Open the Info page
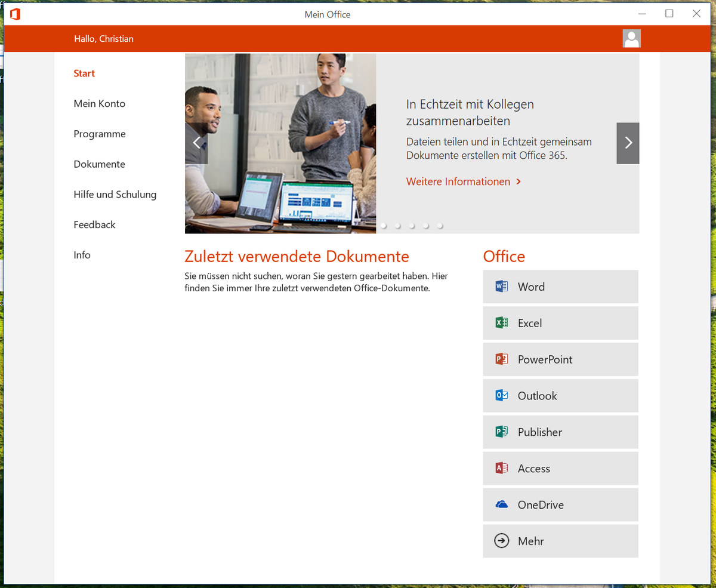This screenshot has height=588, width=716. point(82,255)
